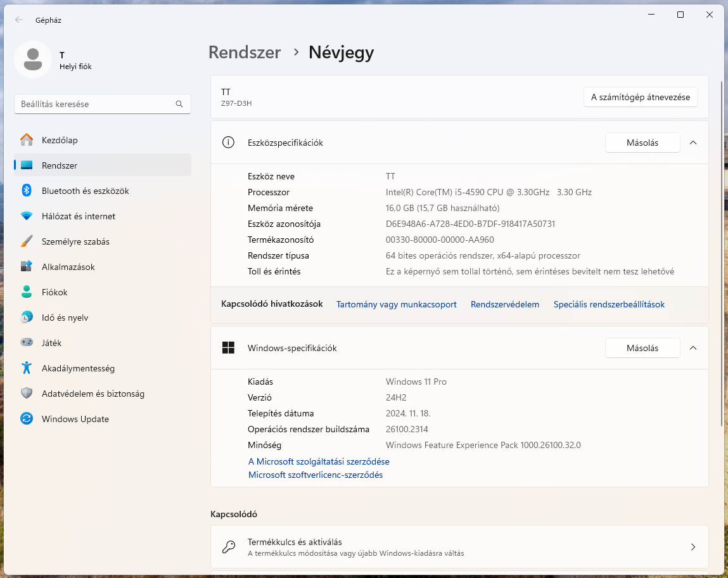Collapse the Windows-specifikációk section chevron

tap(693, 348)
